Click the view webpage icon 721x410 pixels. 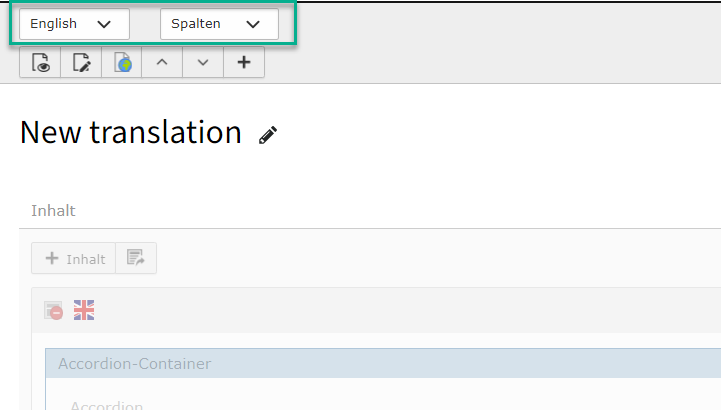pyautogui.click(x=40, y=63)
